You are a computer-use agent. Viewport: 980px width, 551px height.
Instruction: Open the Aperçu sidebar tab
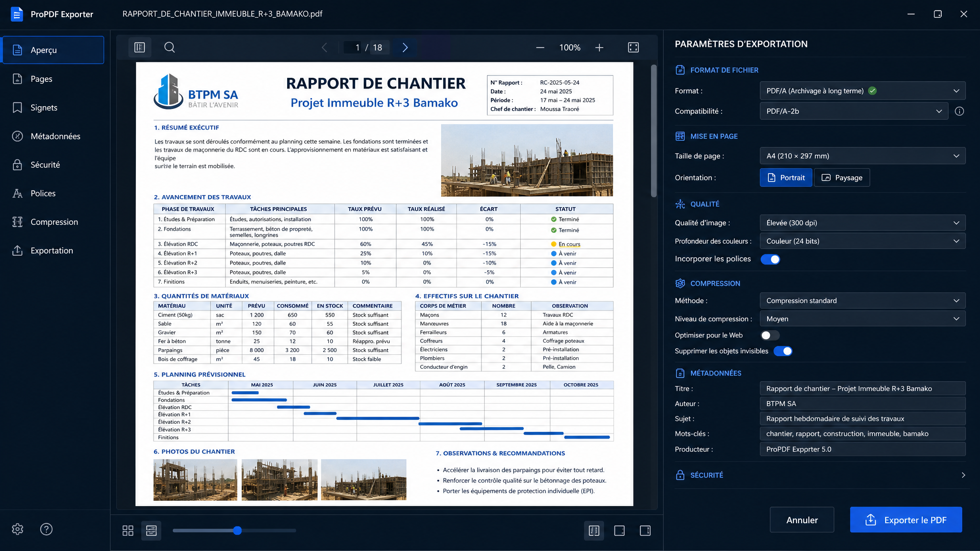53,50
